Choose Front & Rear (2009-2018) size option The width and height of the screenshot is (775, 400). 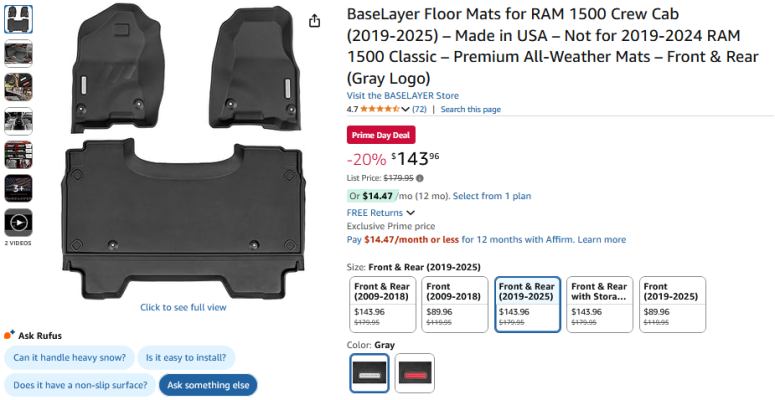383,304
